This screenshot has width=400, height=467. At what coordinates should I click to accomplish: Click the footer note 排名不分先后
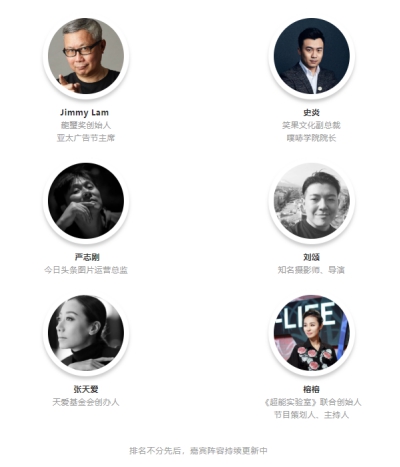click(x=156, y=451)
